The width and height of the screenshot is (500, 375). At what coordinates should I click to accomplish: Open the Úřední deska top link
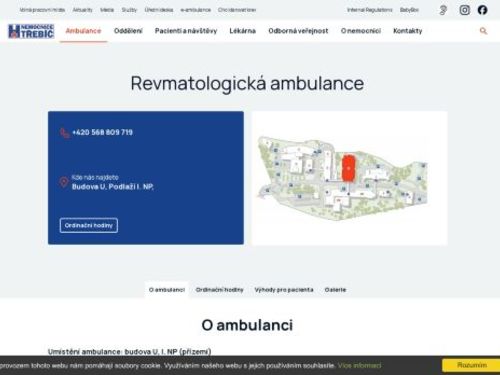tap(159, 10)
